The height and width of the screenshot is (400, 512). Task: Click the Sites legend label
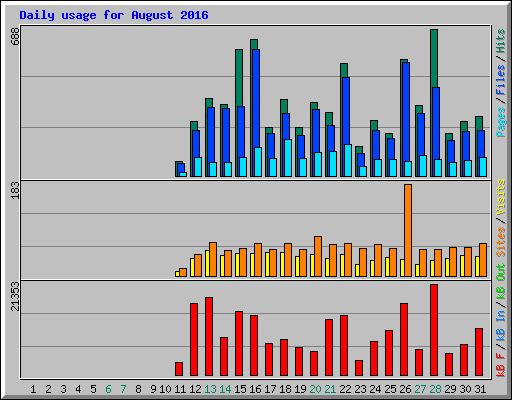[x=500, y=242]
